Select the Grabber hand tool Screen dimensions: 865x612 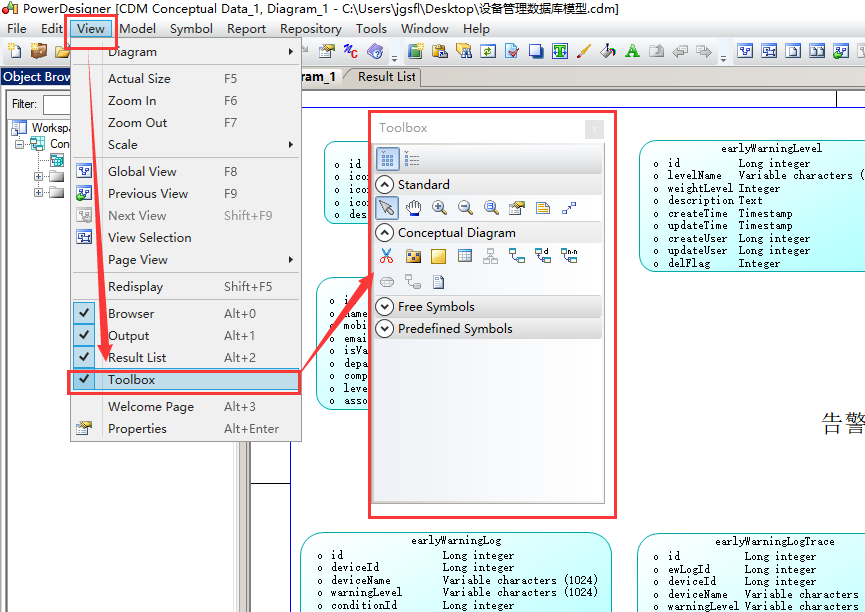click(x=413, y=208)
